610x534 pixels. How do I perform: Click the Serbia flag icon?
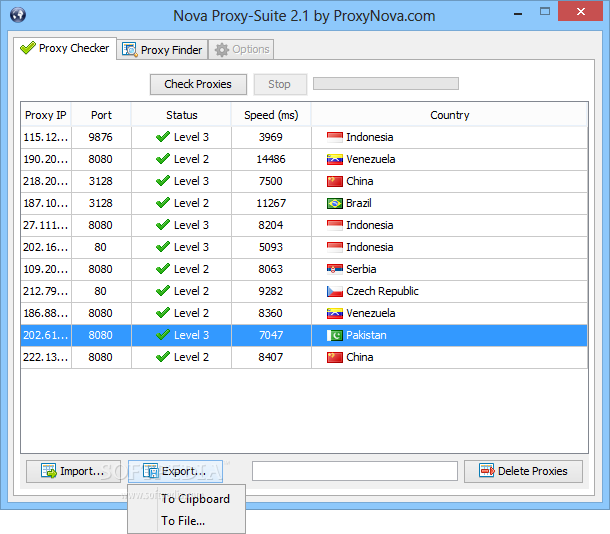pyautogui.click(x=335, y=269)
